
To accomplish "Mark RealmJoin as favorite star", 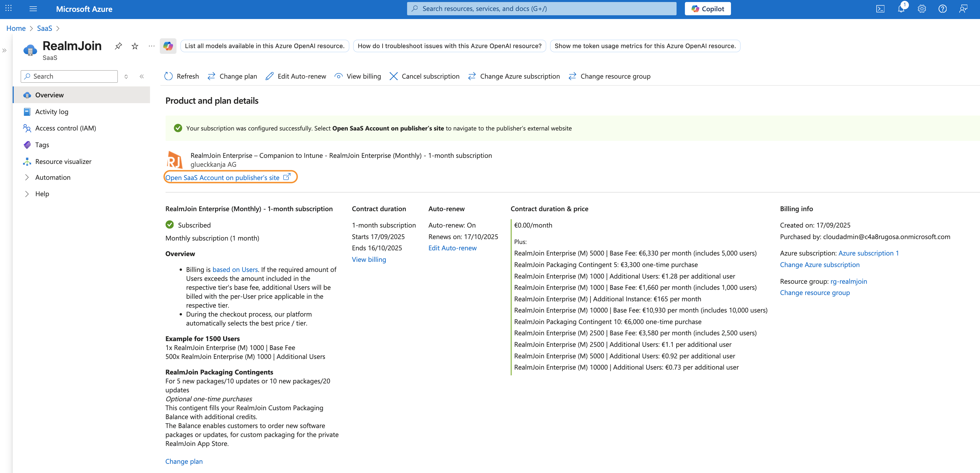I will 135,46.
